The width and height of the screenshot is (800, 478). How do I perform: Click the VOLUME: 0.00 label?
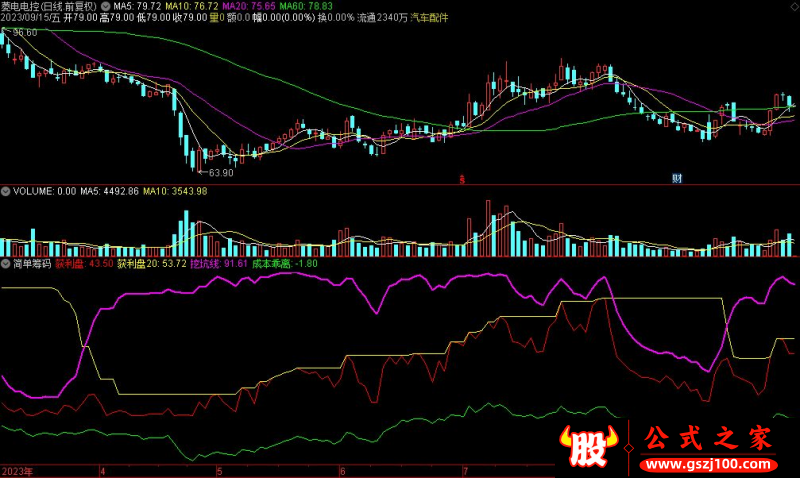pyautogui.click(x=44, y=191)
